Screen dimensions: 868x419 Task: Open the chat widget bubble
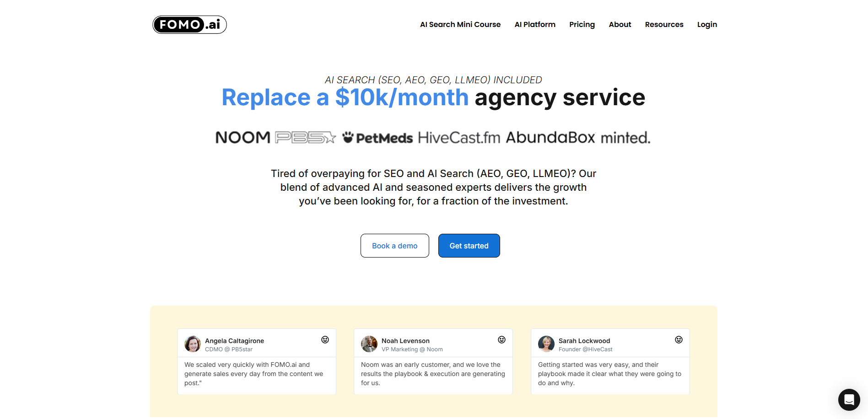tap(849, 400)
